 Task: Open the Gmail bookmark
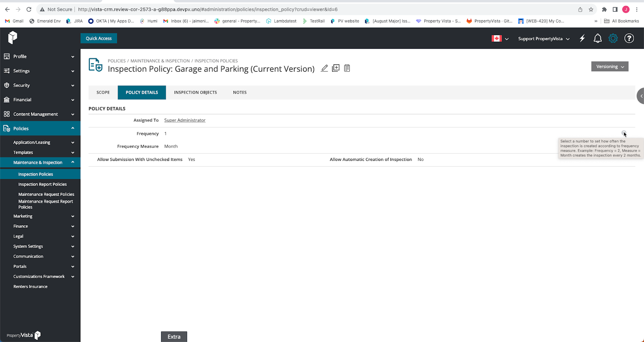point(14,21)
